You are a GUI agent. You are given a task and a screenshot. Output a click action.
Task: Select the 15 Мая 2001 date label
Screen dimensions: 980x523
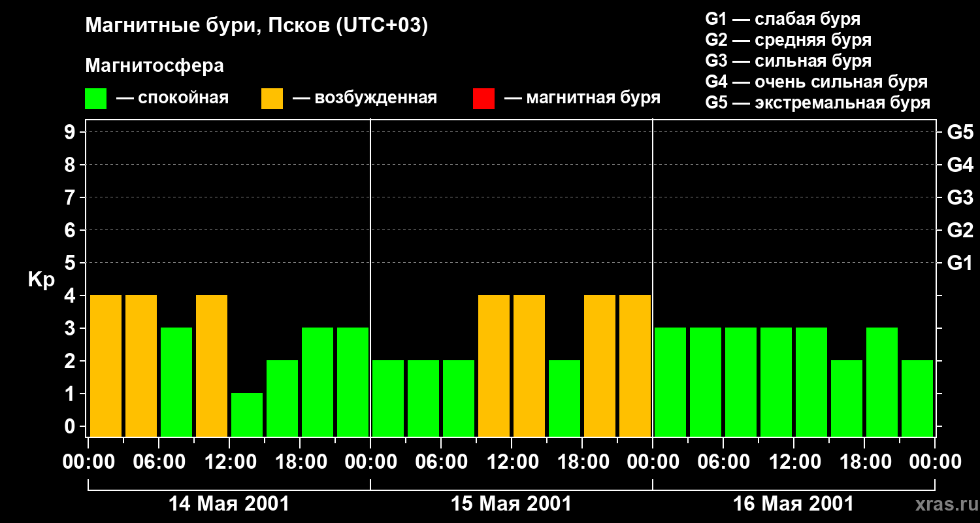511,504
